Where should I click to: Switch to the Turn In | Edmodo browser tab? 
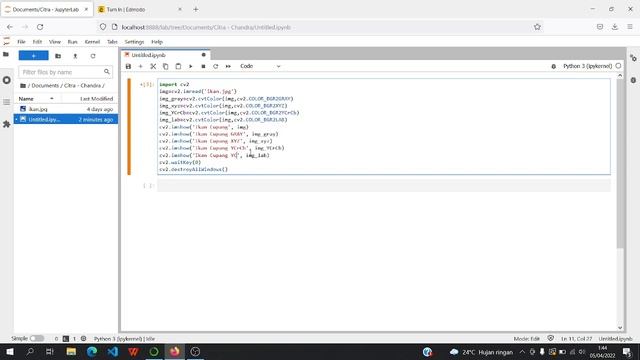pos(140,9)
